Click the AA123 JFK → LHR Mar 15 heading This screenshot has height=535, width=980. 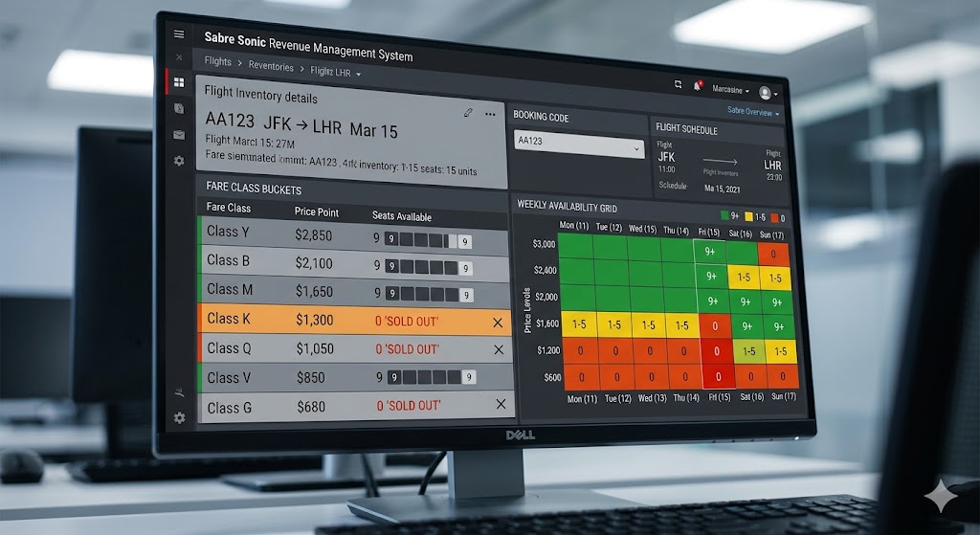click(301, 125)
